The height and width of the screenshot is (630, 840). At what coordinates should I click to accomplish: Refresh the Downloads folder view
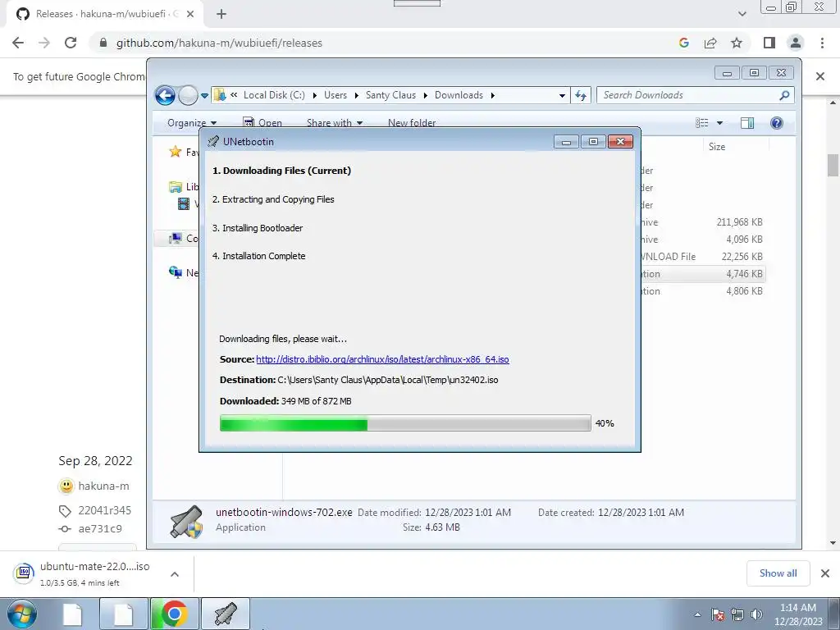click(581, 95)
